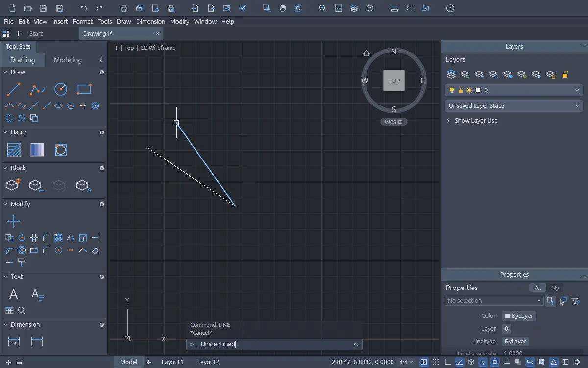Select the Circle draw tool

[x=61, y=89]
